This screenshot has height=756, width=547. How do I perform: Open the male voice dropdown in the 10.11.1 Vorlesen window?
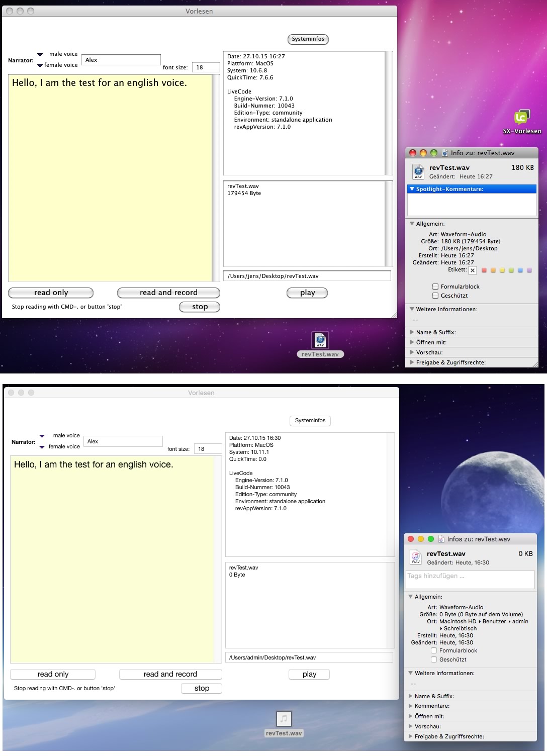42,436
